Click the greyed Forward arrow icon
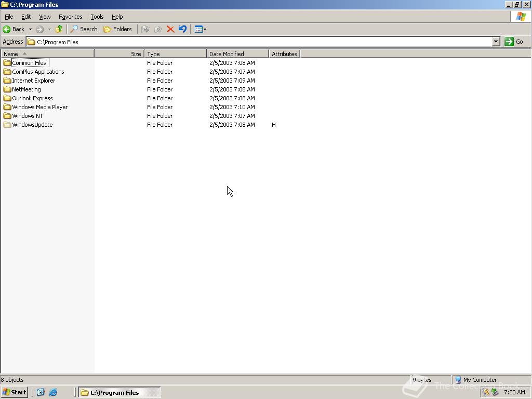This screenshot has height=399, width=532. click(x=39, y=29)
